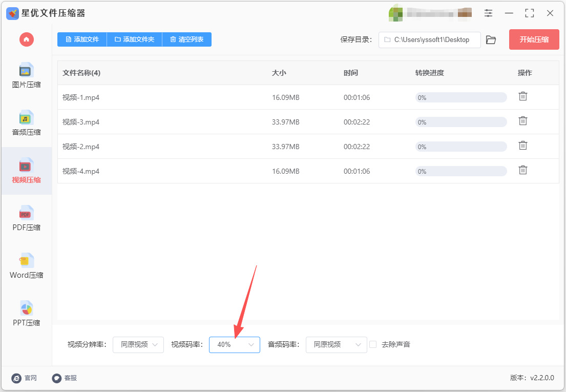Click 添加文件夹 add folder button
Screen dimensions: 566x392
[135, 39]
